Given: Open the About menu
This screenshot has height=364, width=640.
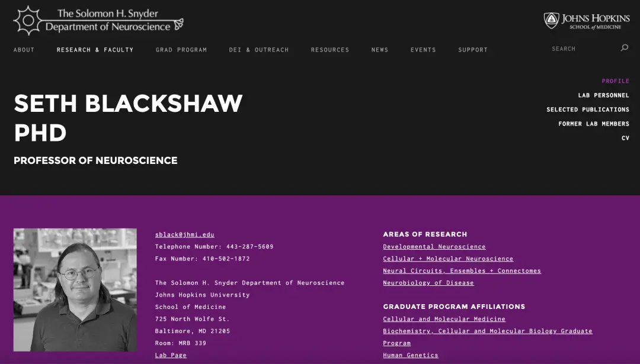Looking at the screenshot, I should (x=24, y=50).
